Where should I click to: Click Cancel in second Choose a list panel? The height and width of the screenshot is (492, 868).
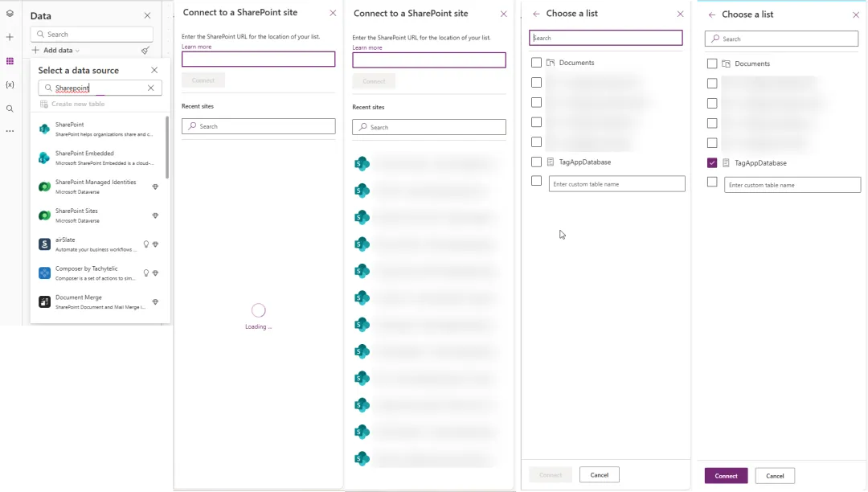point(775,476)
